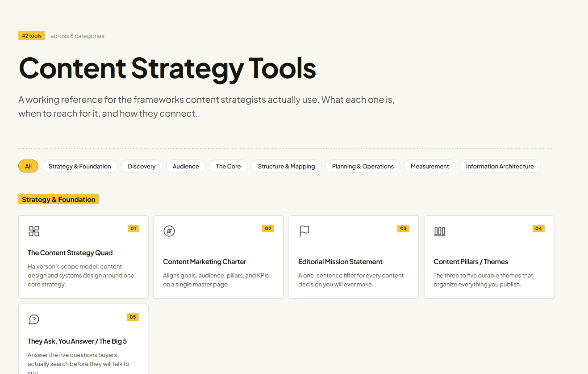Screen dimensions: 588x374
Task: Filter by Discovery category
Action: [x=142, y=166]
